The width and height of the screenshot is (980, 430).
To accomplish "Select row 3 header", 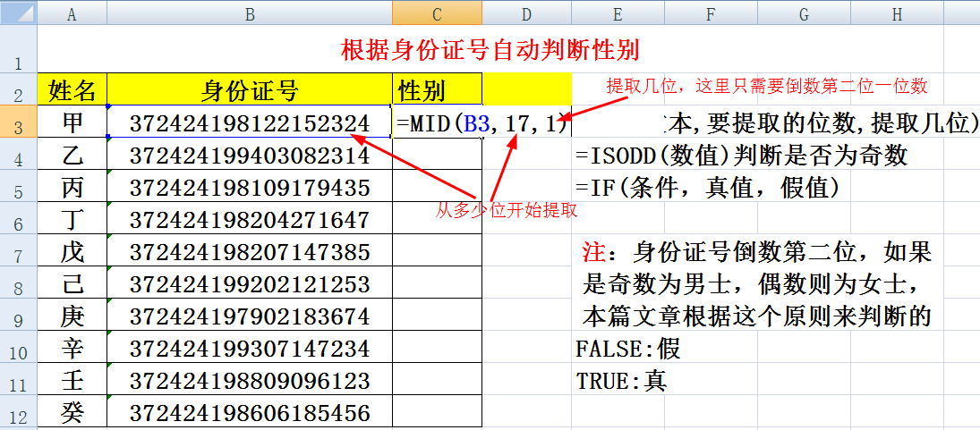I will coord(19,122).
